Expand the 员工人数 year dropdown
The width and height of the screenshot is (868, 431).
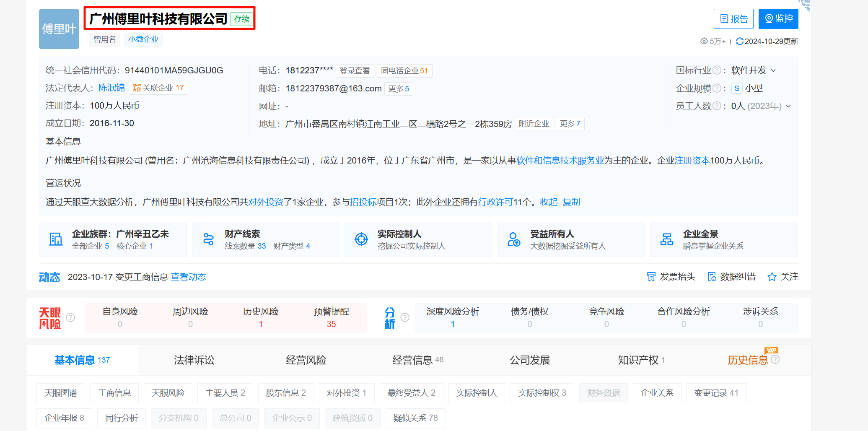[788, 106]
